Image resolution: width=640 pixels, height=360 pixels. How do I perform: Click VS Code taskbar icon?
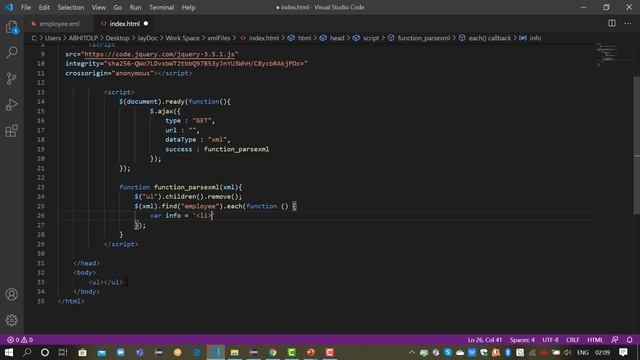tap(216, 352)
